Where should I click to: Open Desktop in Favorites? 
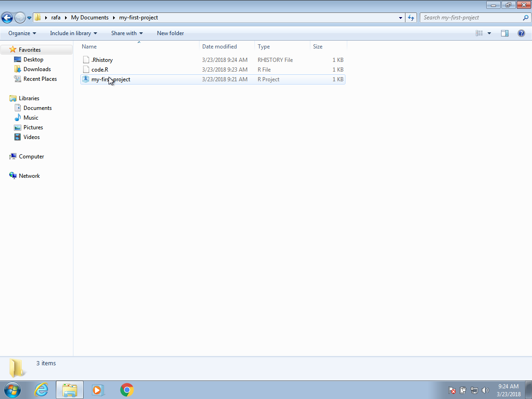33,60
